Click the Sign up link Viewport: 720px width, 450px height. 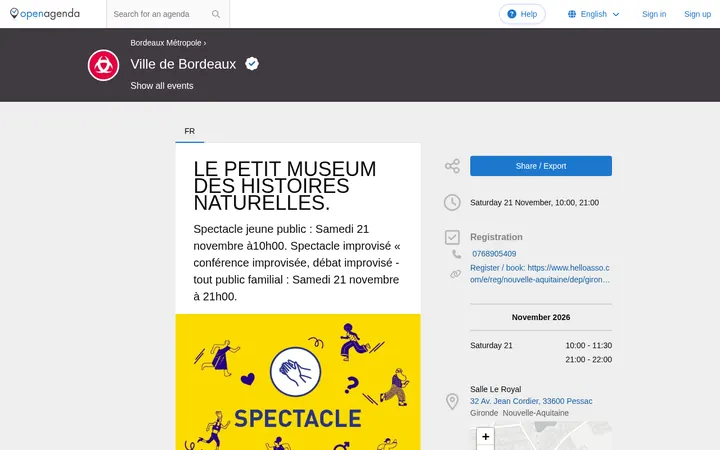(x=697, y=14)
